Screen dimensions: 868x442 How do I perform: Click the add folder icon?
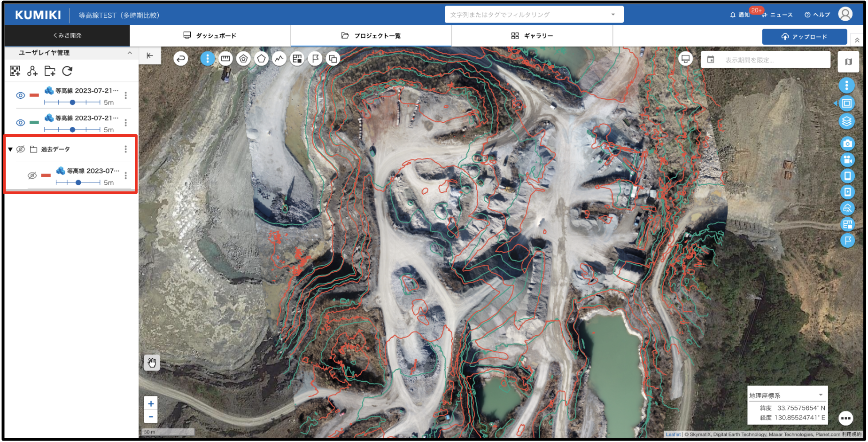coord(50,71)
